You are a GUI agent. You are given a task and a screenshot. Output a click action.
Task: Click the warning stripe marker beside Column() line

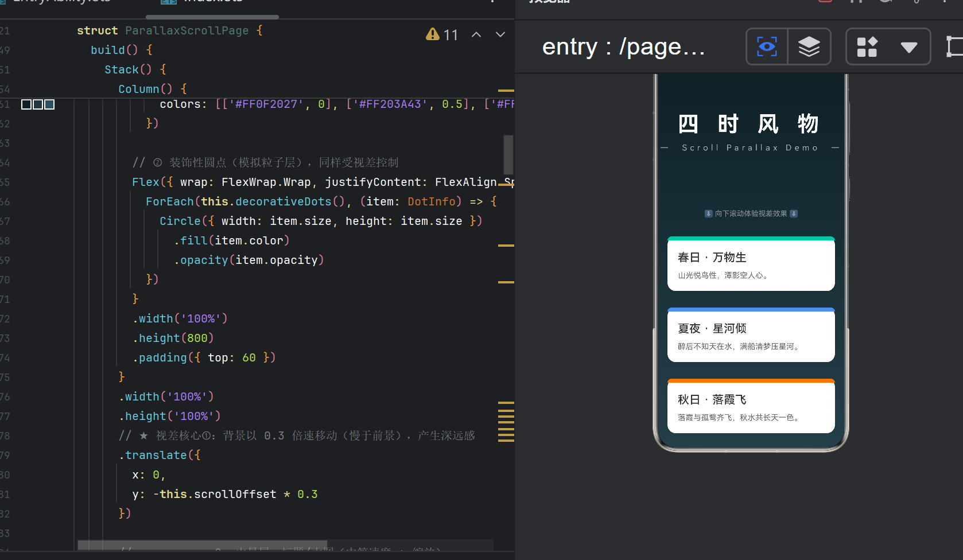coord(506,91)
